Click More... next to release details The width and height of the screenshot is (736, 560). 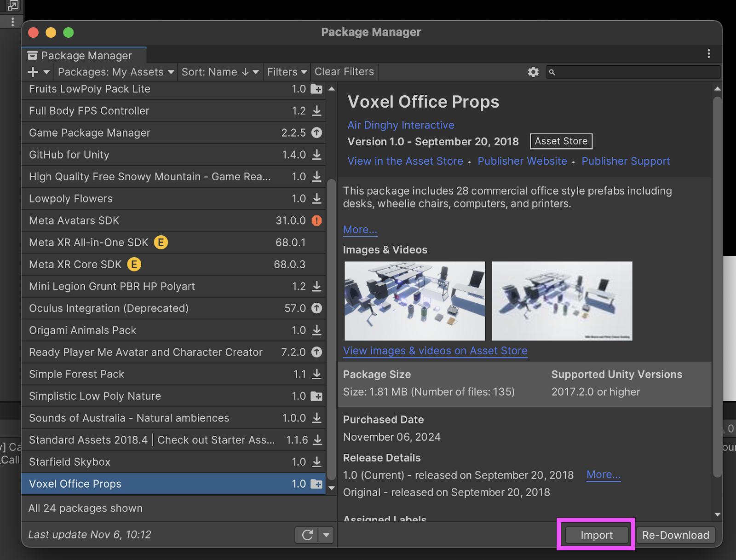(604, 474)
